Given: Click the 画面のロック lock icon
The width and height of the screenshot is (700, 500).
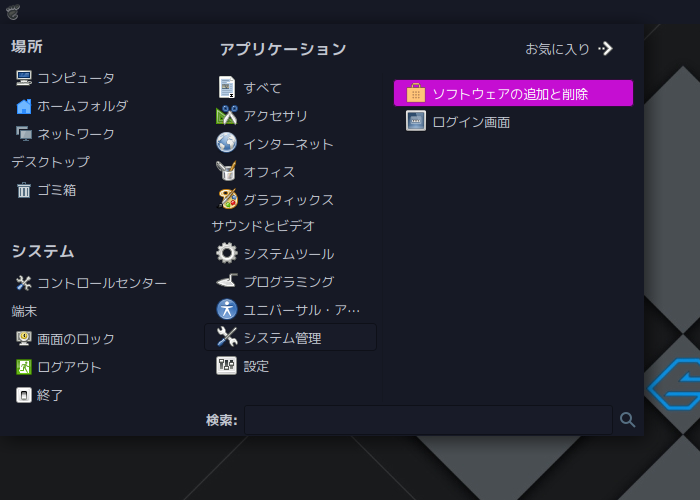Looking at the screenshot, I should [24, 339].
